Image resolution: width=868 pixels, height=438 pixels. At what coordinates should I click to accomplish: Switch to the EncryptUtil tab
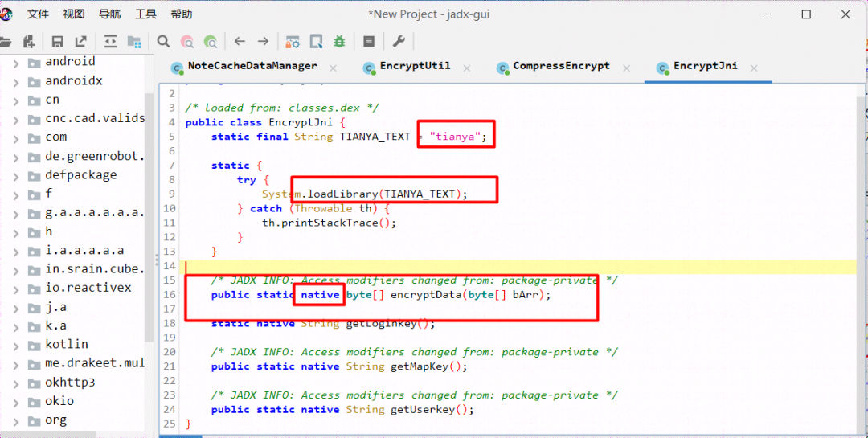coord(416,66)
